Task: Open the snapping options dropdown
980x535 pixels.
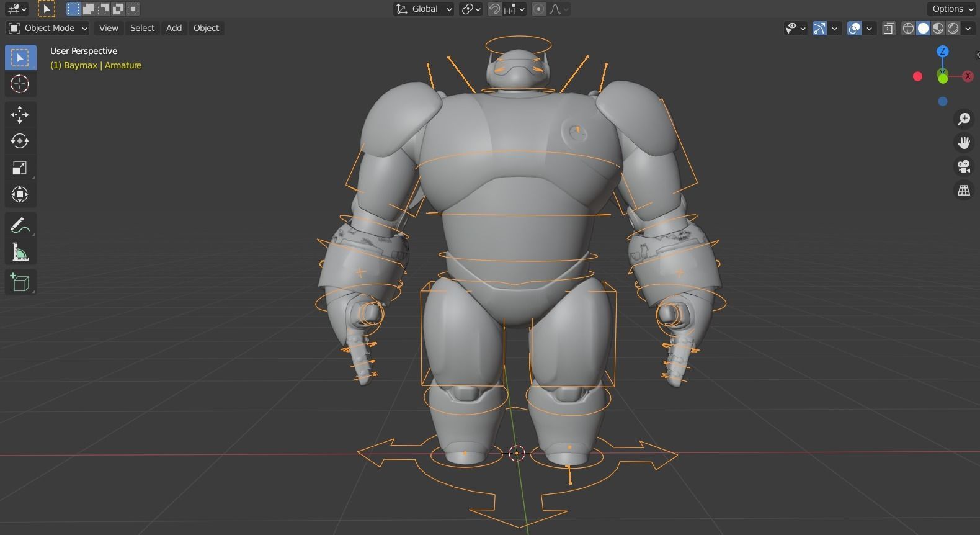Action: point(515,9)
